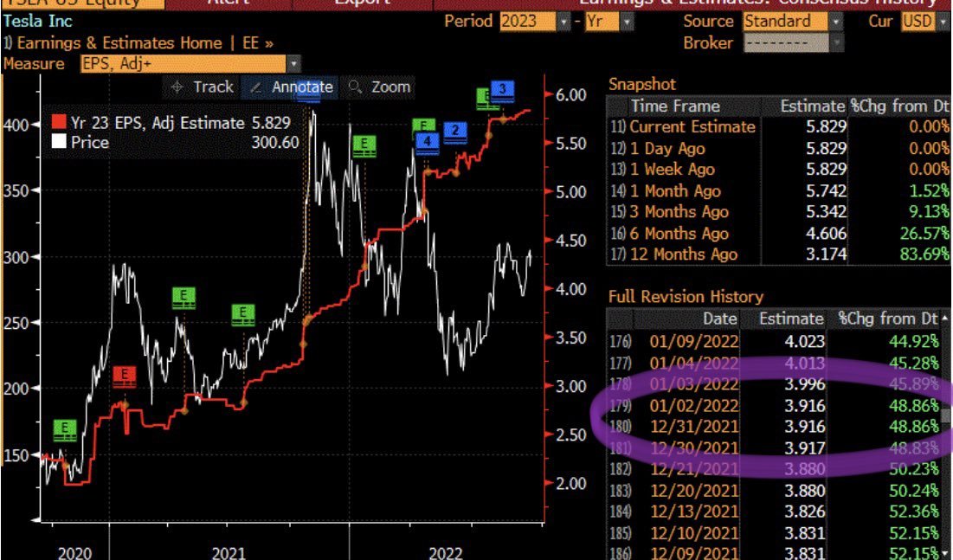The image size is (953, 560).
Task: Select the Current Estimate snapshot row
Action: click(x=779, y=127)
